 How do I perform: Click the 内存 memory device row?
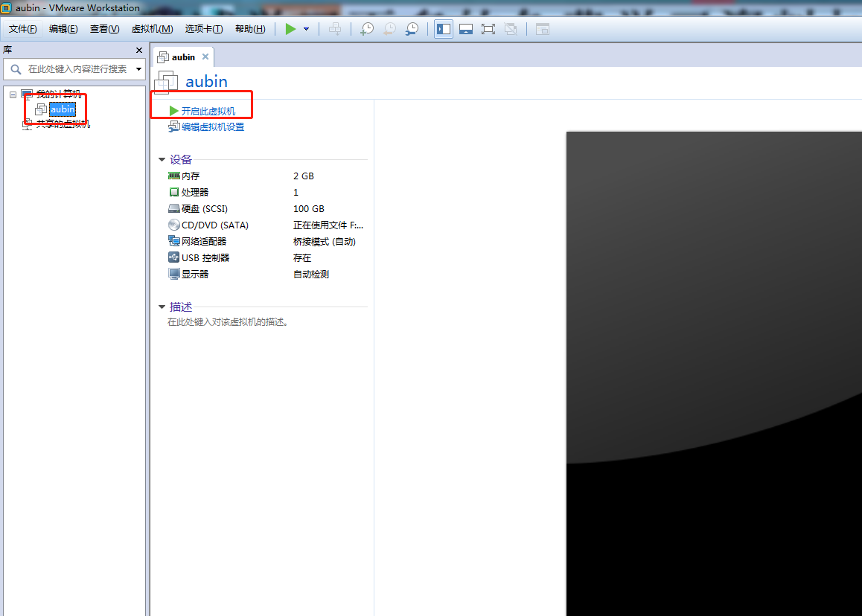267,176
